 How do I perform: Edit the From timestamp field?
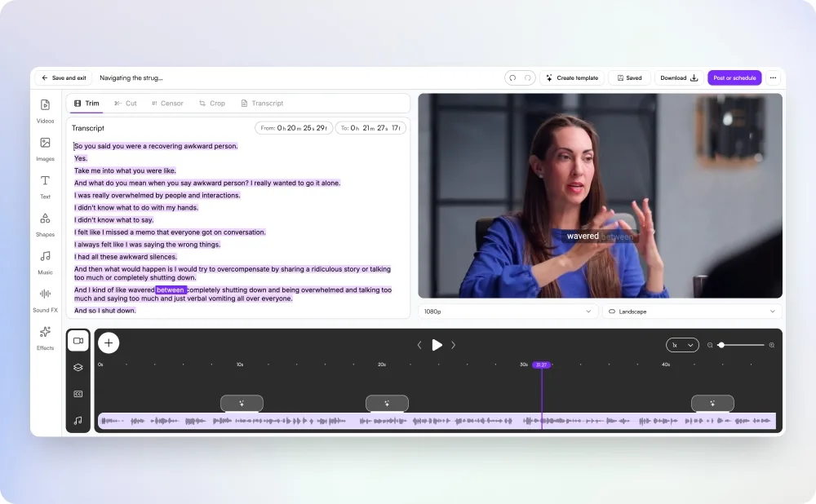[294, 128]
